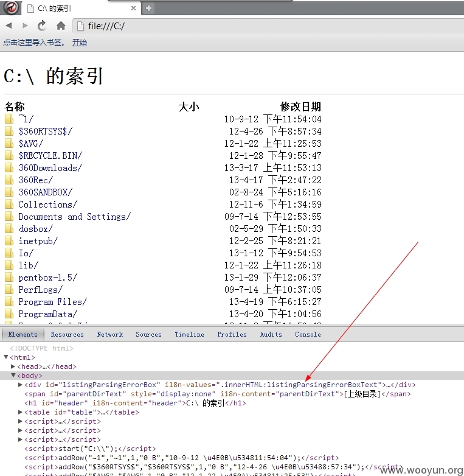Collapse the <body> node triangle
Image resolution: width=464 pixels, height=476 pixels.
[13, 375]
